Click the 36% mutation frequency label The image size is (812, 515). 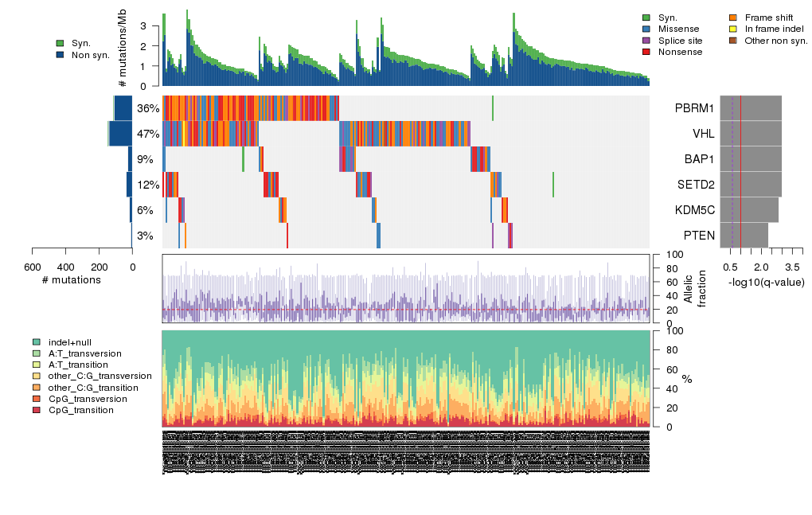(x=148, y=108)
